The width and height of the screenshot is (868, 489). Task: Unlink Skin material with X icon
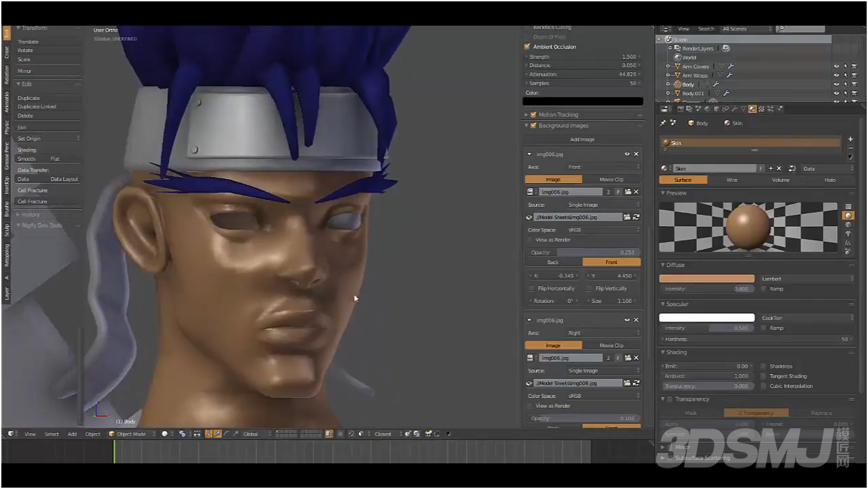point(779,168)
